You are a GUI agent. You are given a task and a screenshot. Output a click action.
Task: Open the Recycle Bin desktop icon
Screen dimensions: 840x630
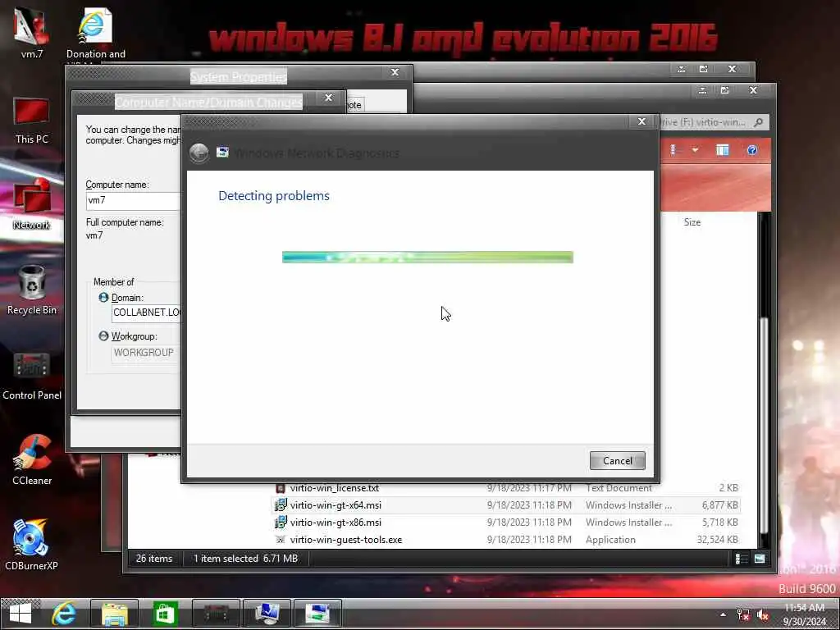(32, 291)
